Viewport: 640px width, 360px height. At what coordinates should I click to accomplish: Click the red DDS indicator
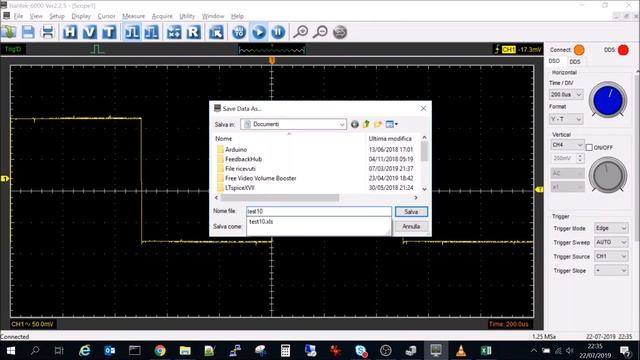623,50
